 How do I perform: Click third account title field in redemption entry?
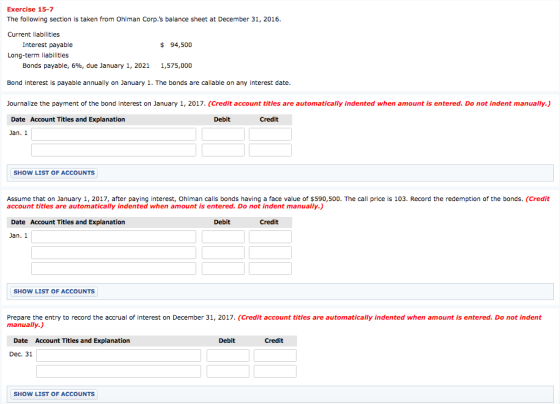pyautogui.click(x=114, y=268)
